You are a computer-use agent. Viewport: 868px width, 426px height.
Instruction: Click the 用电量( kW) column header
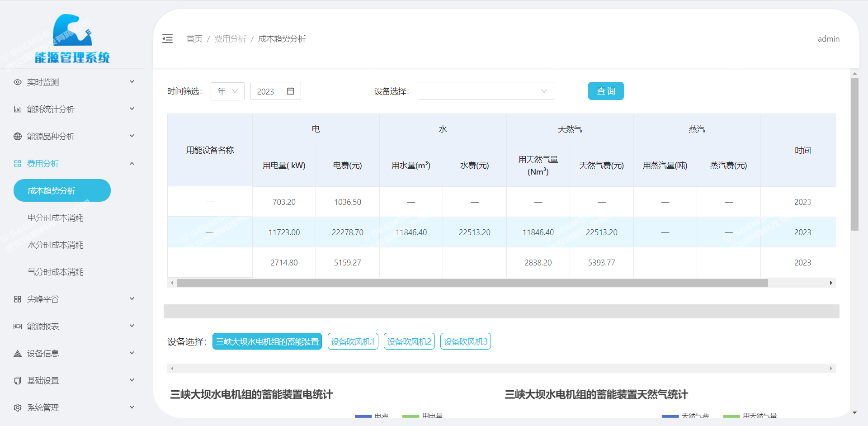[x=284, y=166]
